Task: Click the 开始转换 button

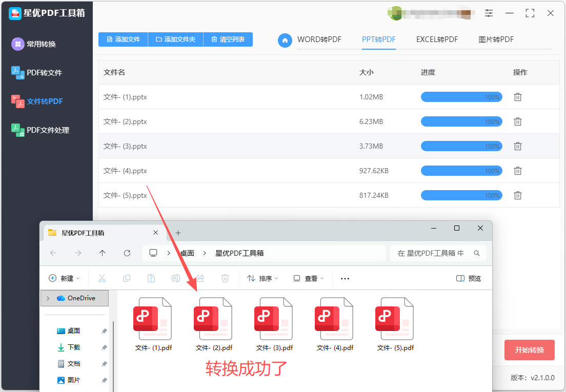Action: (x=529, y=350)
